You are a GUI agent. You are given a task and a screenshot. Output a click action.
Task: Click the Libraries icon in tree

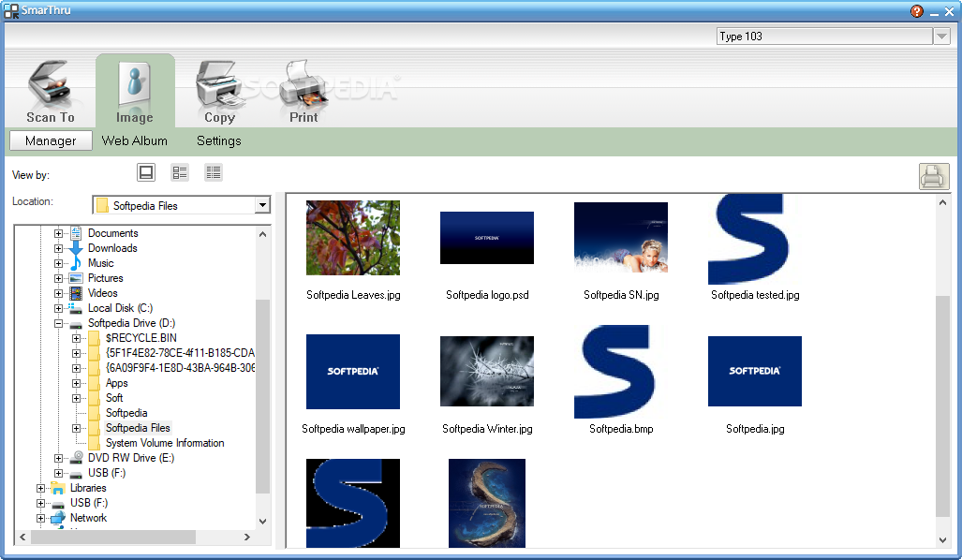click(x=58, y=488)
